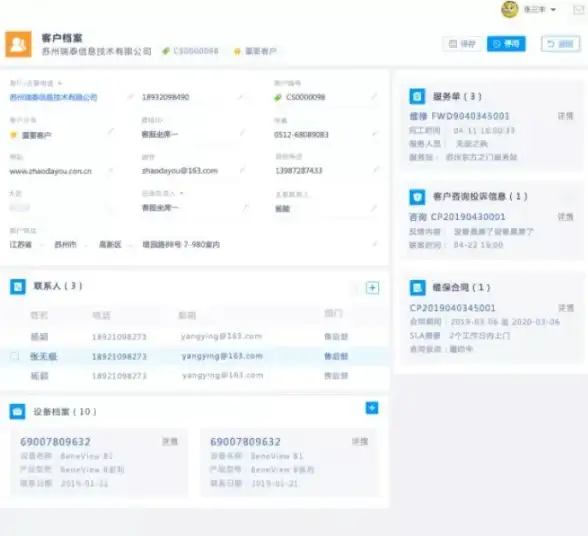Open service order FWD9040345001
This screenshot has height=536, width=588.
click(x=459, y=116)
